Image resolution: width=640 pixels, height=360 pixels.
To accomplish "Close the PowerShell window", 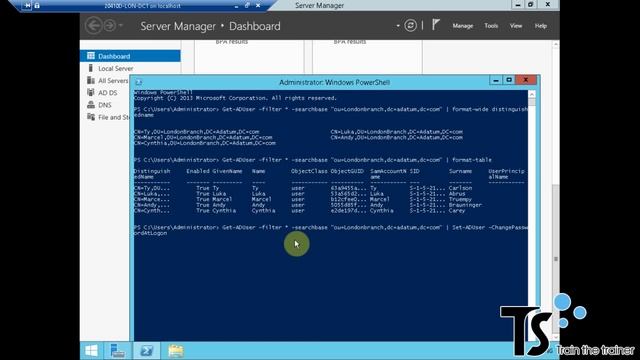I will point(526,80).
